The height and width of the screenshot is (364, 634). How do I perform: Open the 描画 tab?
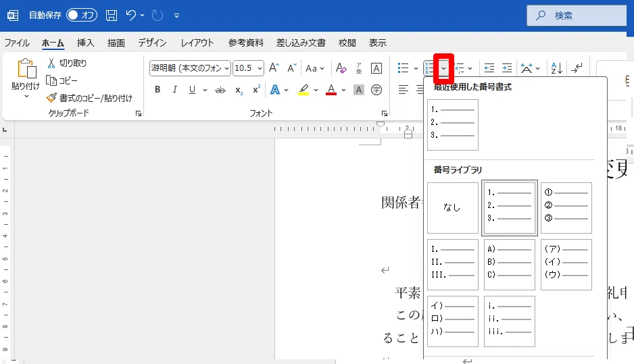pos(116,43)
